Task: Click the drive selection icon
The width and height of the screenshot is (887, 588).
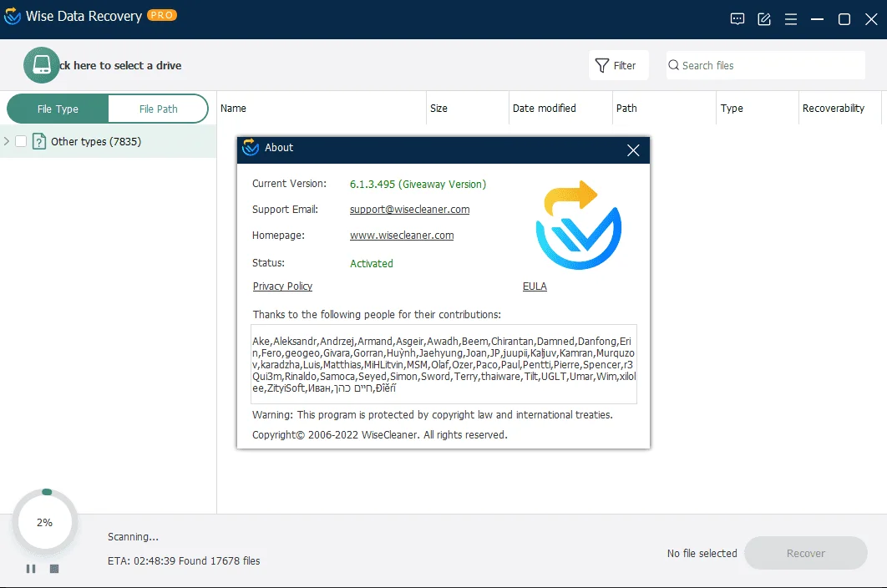Action: pyautogui.click(x=41, y=65)
